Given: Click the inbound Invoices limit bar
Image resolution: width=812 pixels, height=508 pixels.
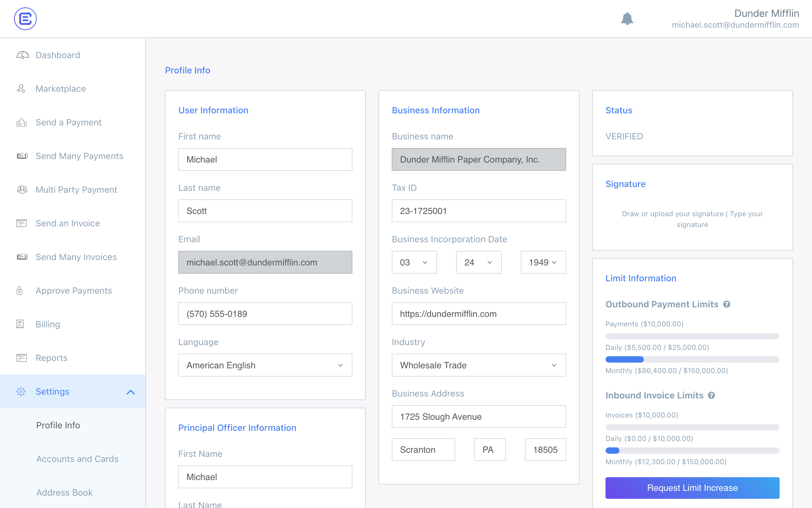Looking at the screenshot, I should (692, 427).
